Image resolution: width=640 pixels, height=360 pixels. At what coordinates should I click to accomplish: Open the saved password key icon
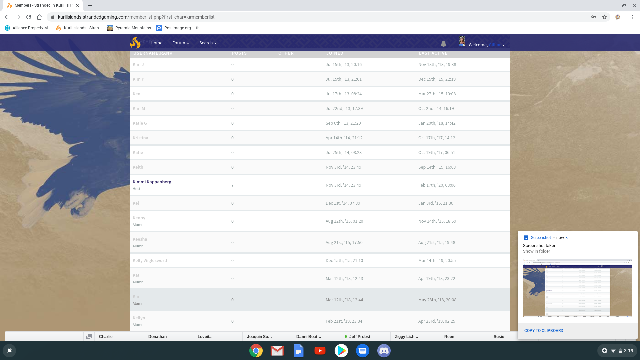click(593, 17)
